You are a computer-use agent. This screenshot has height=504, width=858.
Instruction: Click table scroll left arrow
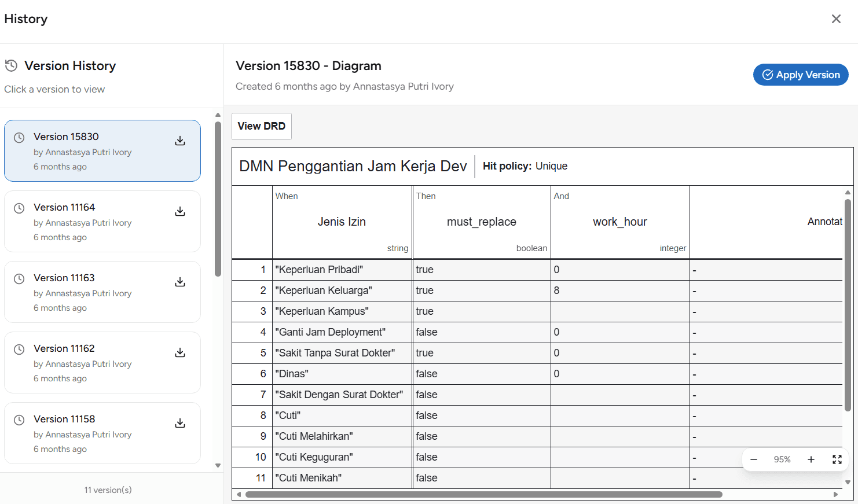(239, 494)
